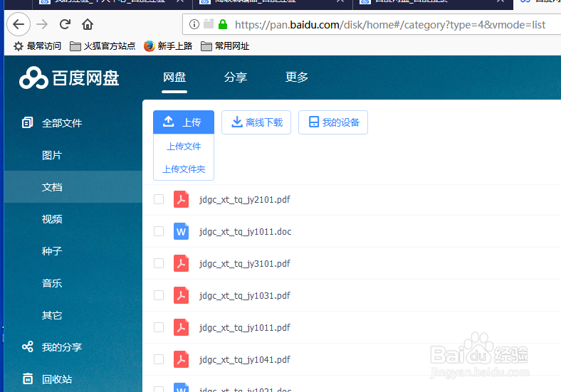Screen dimensions: 561x392
Task: Switch to the 分享 top tab
Action: pos(236,78)
